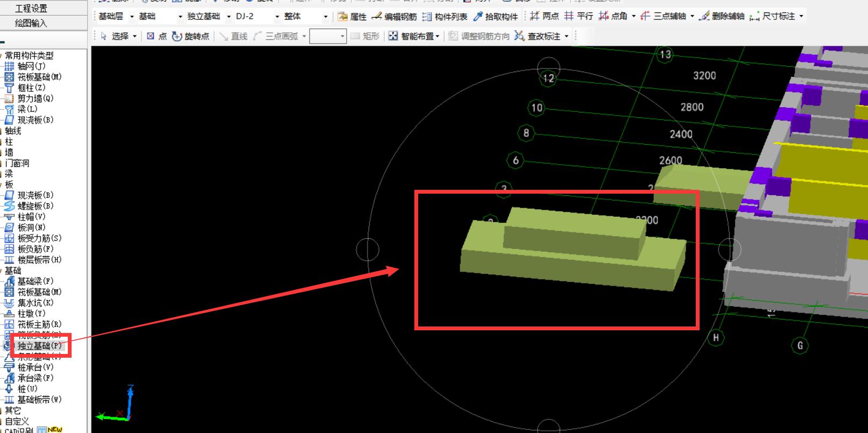Image resolution: width=868 pixels, height=433 pixels.
Task: Open 编辑钢筋 rebar editor
Action: (394, 17)
